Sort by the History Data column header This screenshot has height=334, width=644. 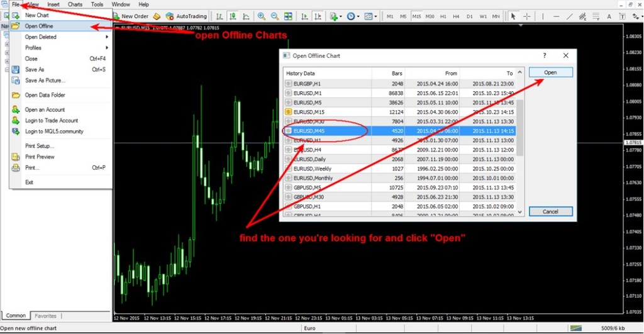[328, 73]
